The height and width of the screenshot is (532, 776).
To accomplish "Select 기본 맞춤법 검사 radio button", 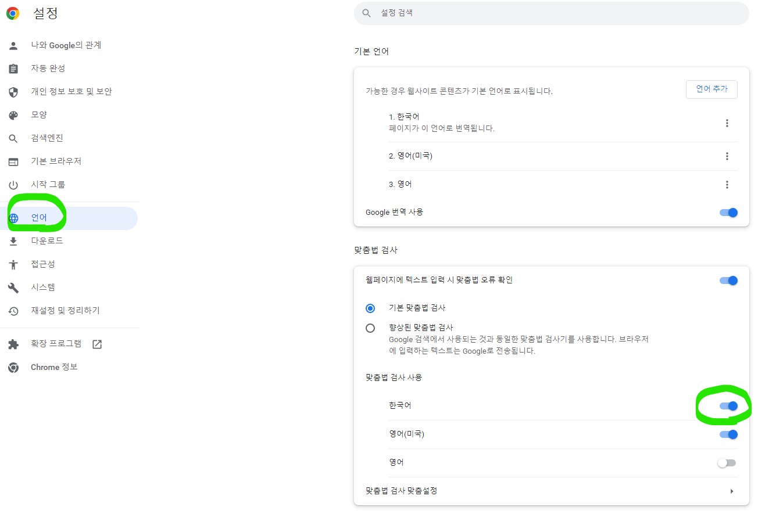I will (x=370, y=308).
